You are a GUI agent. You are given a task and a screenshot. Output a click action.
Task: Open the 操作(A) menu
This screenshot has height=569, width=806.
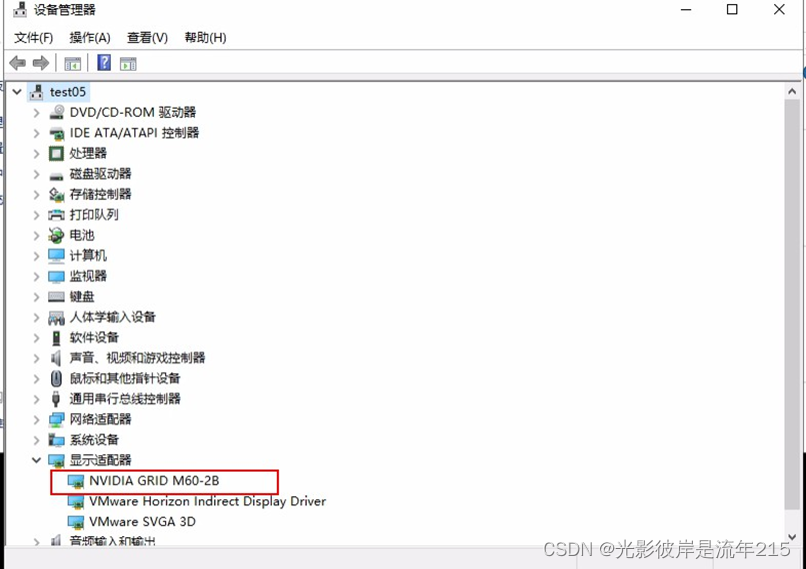click(90, 38)
